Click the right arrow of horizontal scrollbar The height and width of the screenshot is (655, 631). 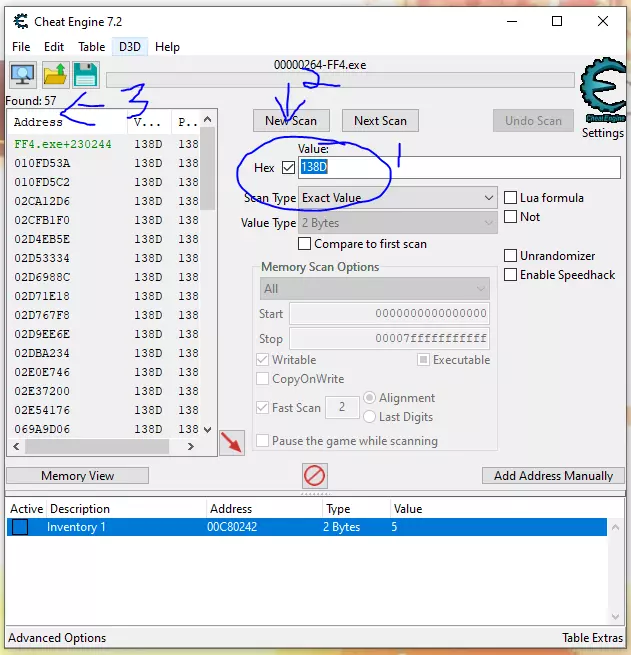coord(191,447)
